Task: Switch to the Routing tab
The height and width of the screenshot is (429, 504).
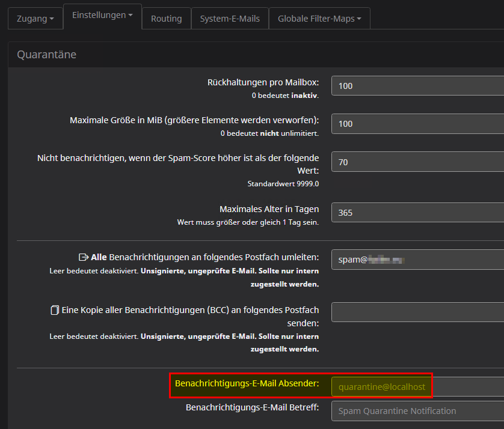Action: coord(166,19)
